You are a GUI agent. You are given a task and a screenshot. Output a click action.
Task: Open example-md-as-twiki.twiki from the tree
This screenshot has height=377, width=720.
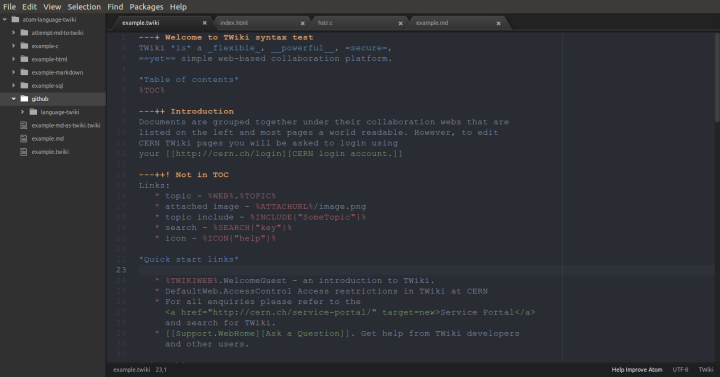[x=66, y=125]
